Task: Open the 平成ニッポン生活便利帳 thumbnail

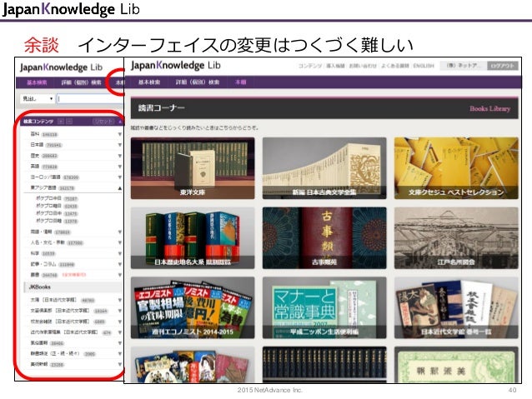Action: click(x=324, y=308)
